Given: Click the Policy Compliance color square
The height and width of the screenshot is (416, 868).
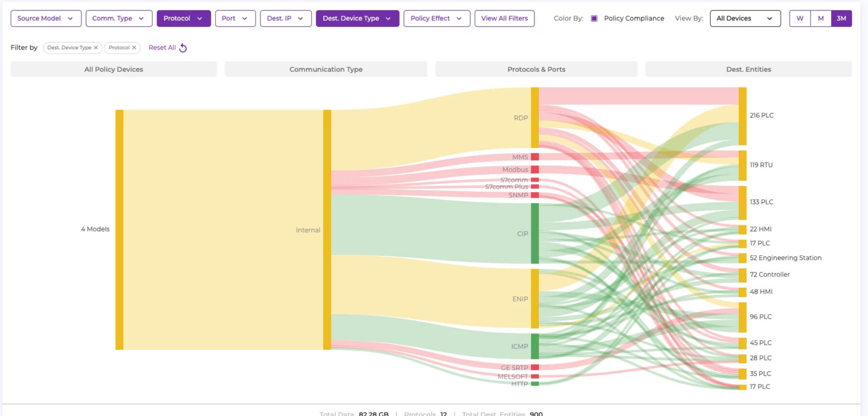Looking at the screenshot, I should pyautogui.click(x=594, y=18).
